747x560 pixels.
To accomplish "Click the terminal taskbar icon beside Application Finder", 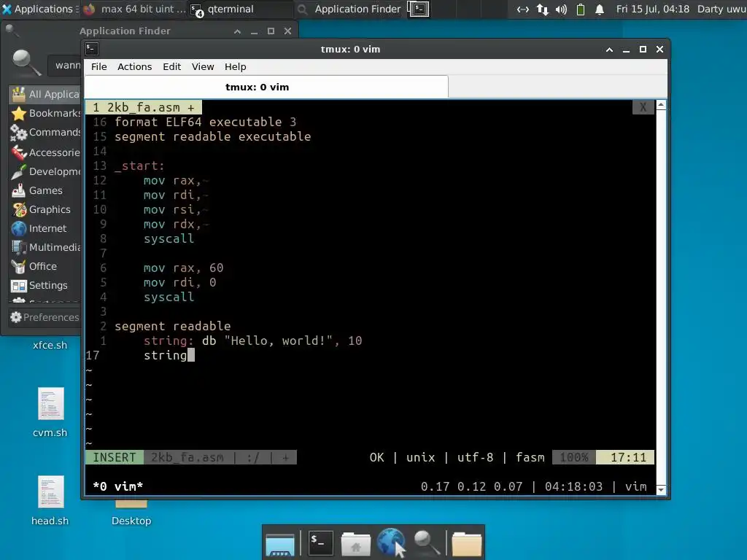I will point(419,9).
